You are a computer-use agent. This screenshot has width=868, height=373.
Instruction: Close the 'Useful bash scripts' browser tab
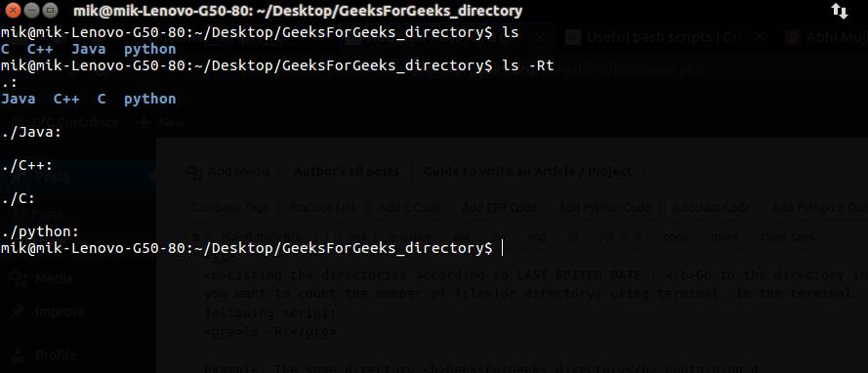click(760, 38)
